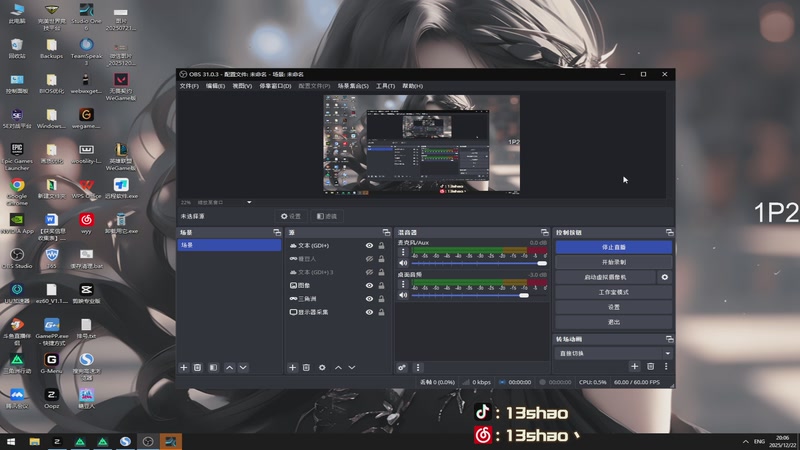Hide the 图像 source eye icon
The width and height of the screenshot is (800, 450).
point(369,285)
